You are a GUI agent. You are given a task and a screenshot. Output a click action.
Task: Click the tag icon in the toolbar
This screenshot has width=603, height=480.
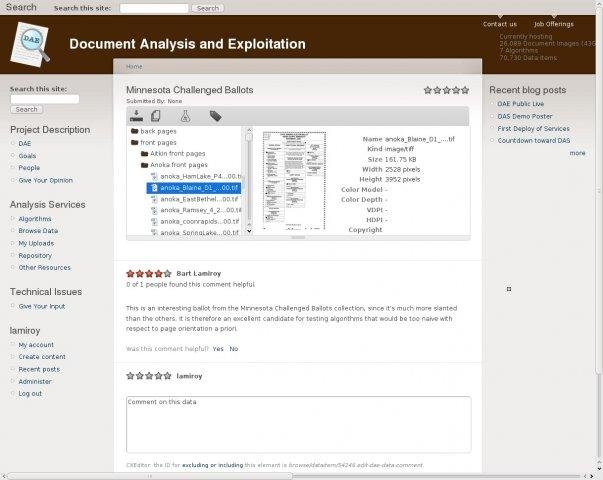click(x=215, y=116)
